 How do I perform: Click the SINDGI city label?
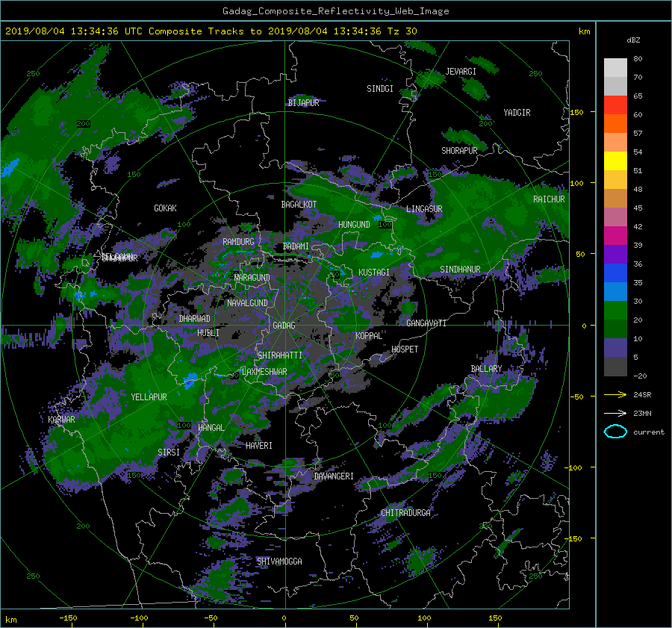[380, 89]
